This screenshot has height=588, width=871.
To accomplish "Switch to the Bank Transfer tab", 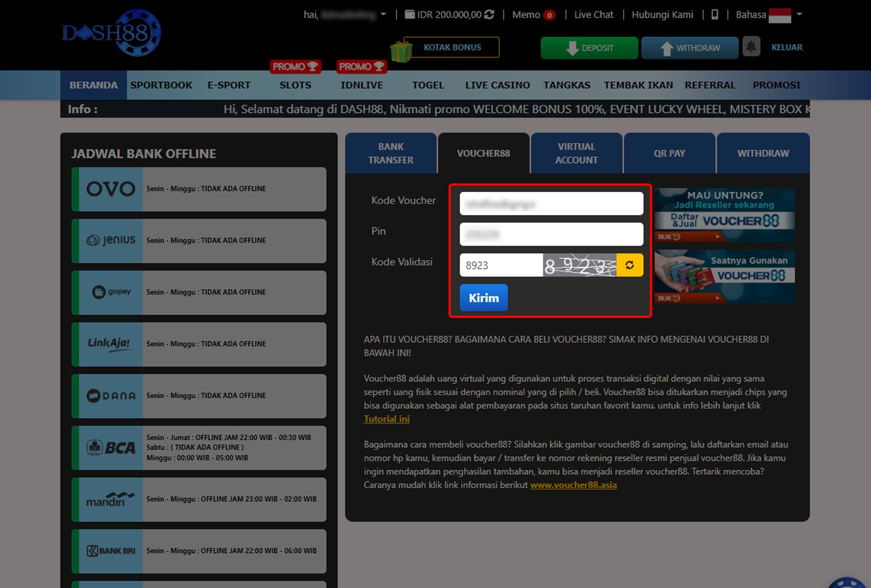I will coord(391,154).
